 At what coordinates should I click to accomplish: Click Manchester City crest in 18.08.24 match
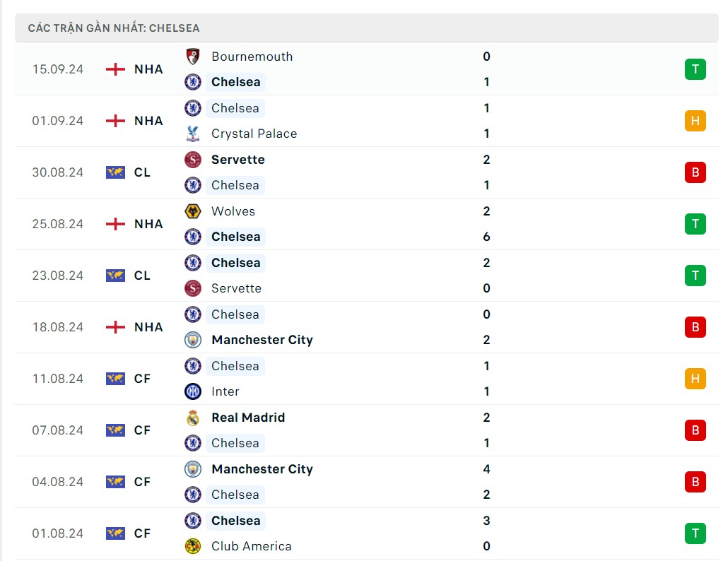coord(193,340)
